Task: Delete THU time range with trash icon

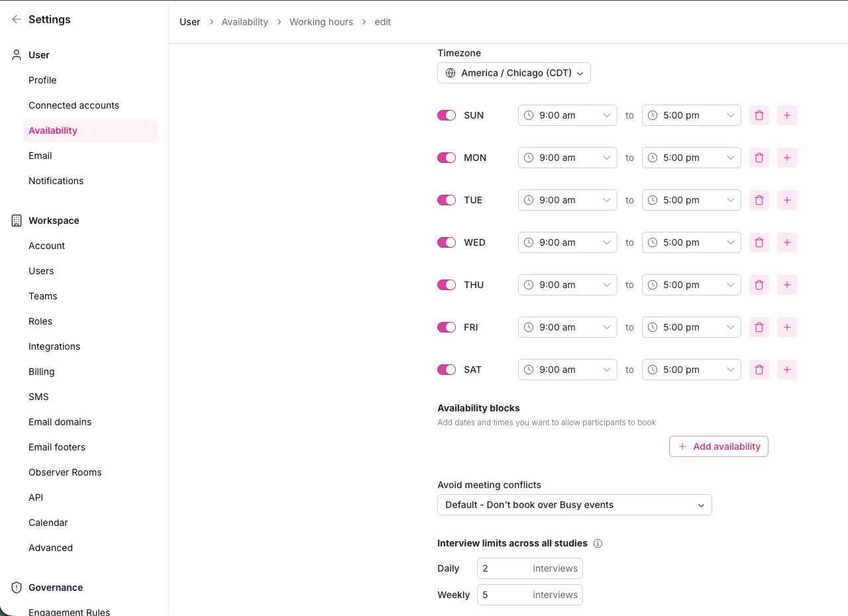Action: (759, 285)
